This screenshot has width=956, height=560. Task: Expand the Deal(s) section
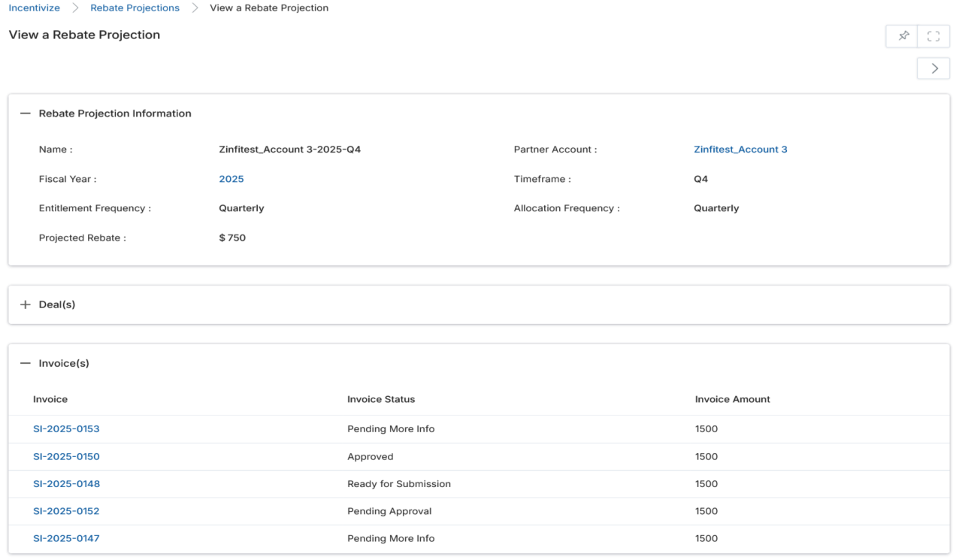(x=26, y=304)
